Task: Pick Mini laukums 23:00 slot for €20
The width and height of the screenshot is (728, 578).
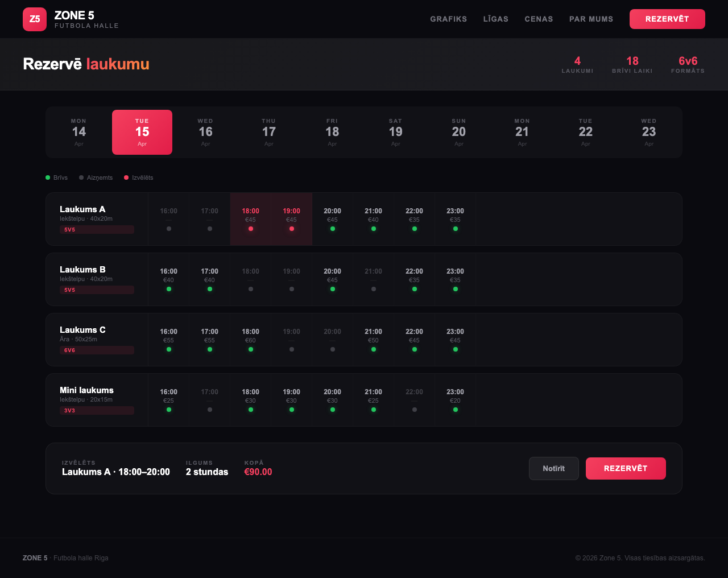Action: (456, 400)
